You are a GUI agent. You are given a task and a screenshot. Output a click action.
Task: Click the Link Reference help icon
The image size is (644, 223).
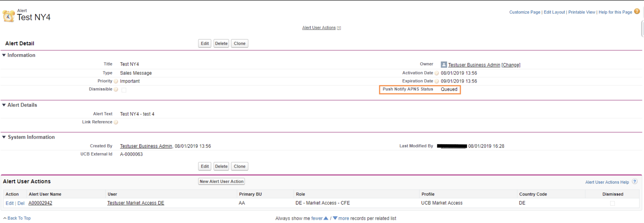(x=116, y=122)
